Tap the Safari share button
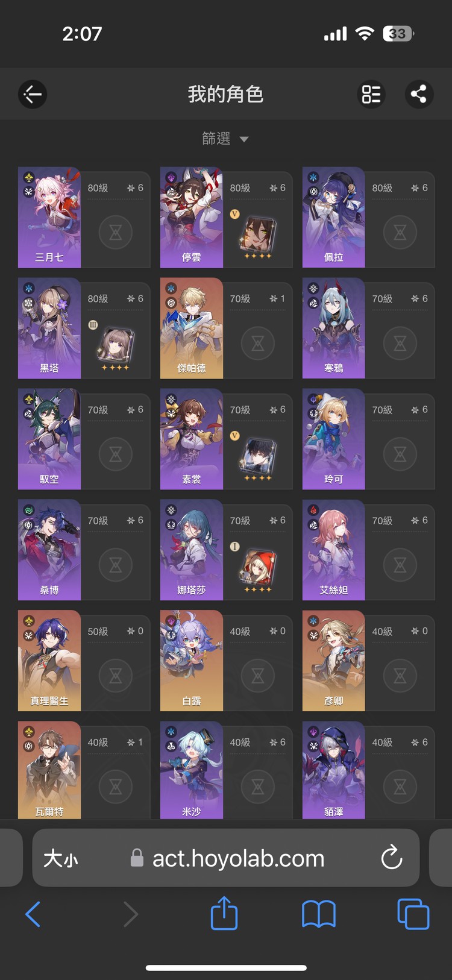 (x=224, y=914)
